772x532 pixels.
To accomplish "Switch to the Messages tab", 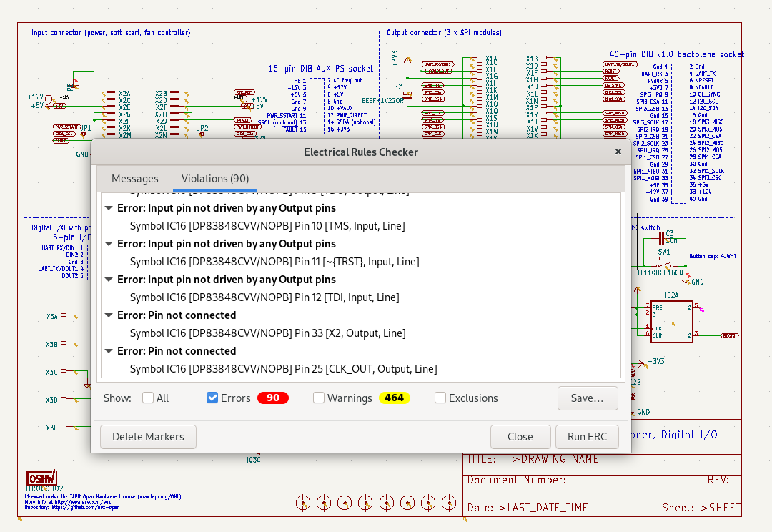I will tap(134, 179).
